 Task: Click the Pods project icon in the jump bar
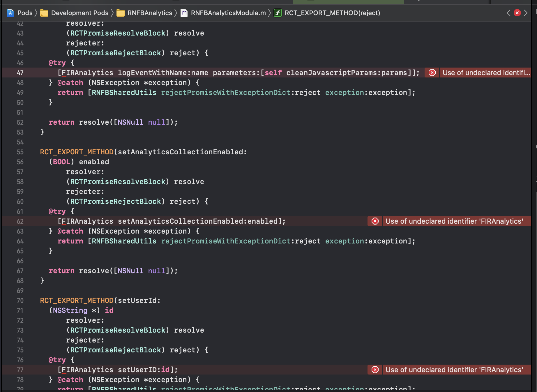point(10,13)
